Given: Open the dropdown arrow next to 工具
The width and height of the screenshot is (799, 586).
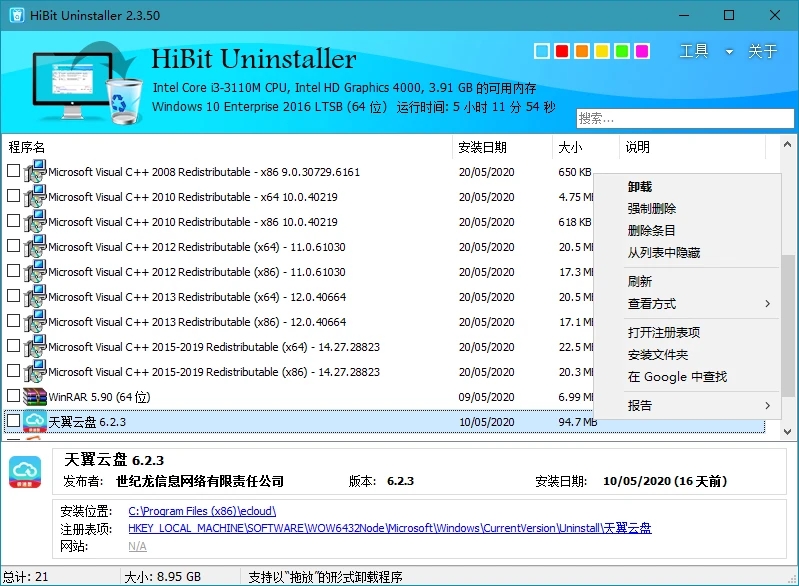Looking at the screenshot, I should pos(729,51).
